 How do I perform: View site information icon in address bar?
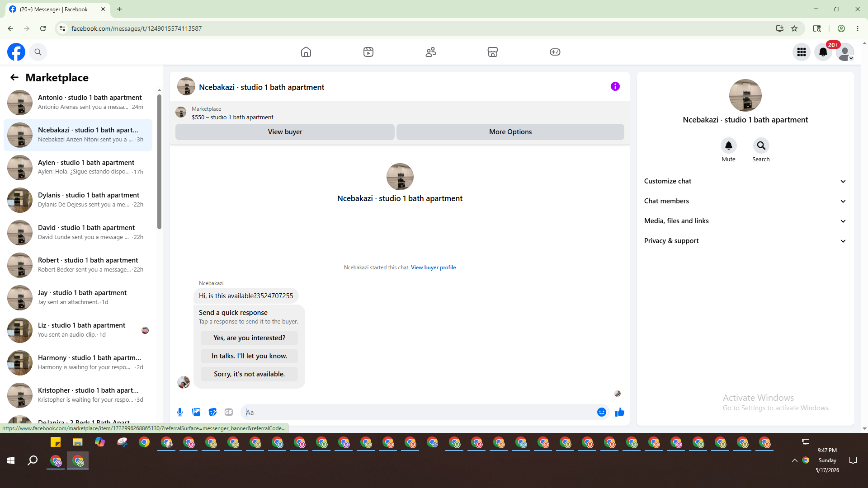click(62, 28)
